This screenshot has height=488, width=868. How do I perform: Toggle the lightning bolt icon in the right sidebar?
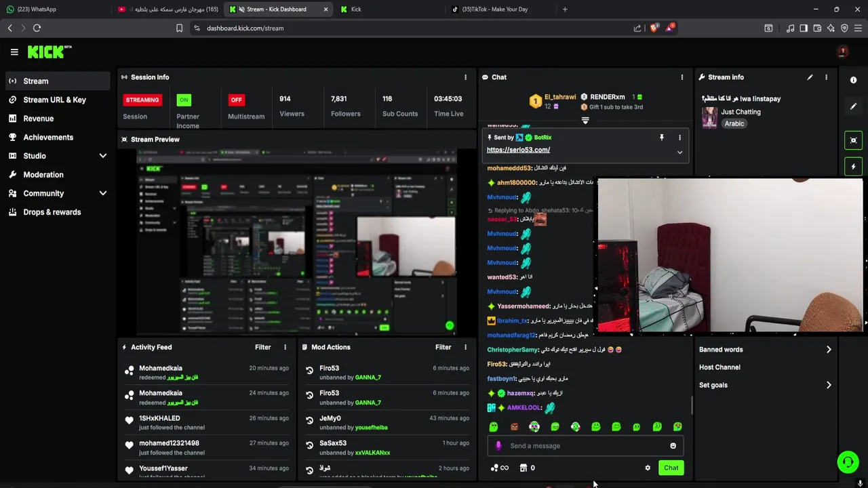pos(853,167)
